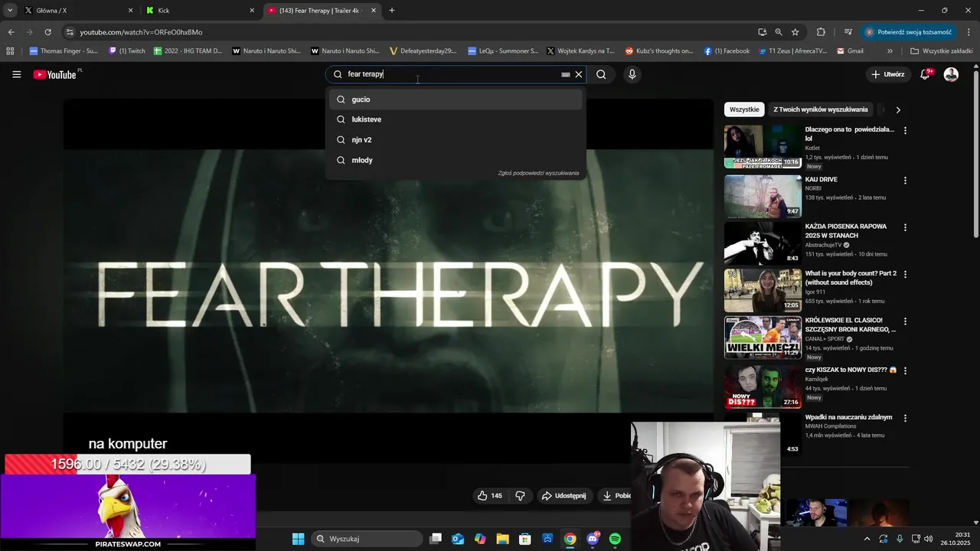Click the address bar URL

click(141, 32)
